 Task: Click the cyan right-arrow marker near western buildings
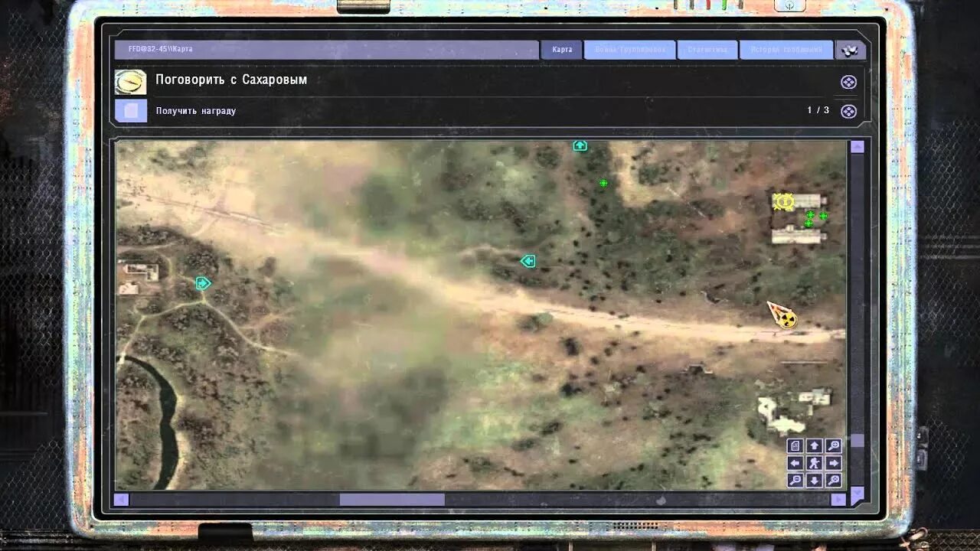pyautogui.click(x=202, y=283)
